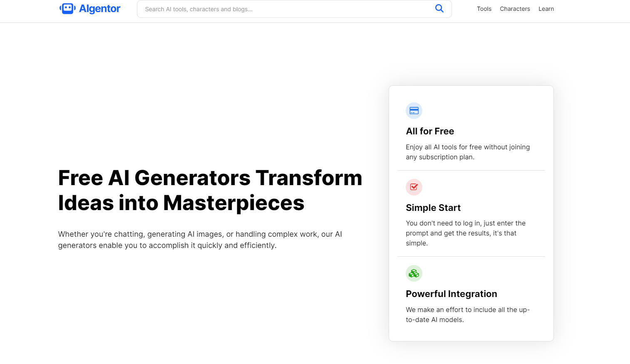
Task: Click the Algentor robot logo icon
Action: coord(67,9)
